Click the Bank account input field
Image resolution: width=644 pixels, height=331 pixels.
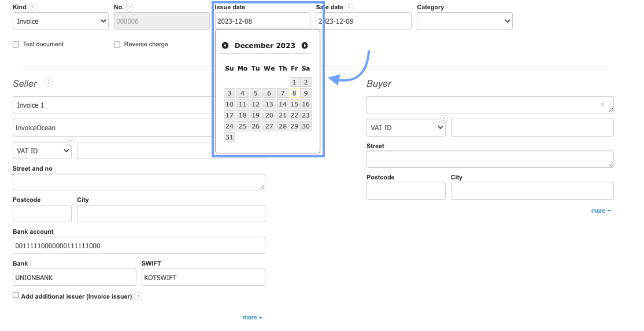(139, 245)
